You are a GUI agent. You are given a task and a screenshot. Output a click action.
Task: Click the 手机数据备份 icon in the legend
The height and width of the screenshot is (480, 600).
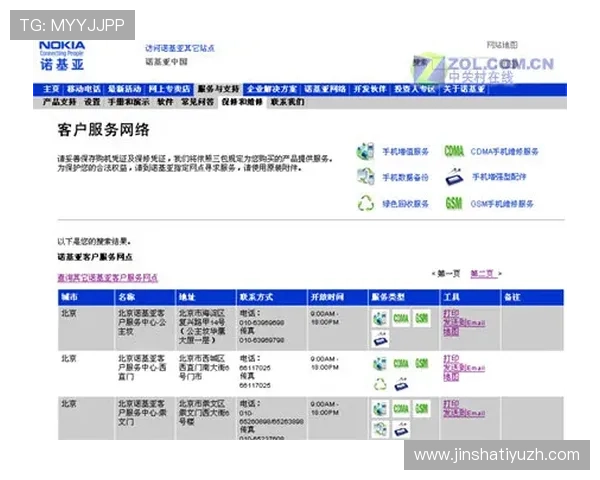[x=365, y=176]
